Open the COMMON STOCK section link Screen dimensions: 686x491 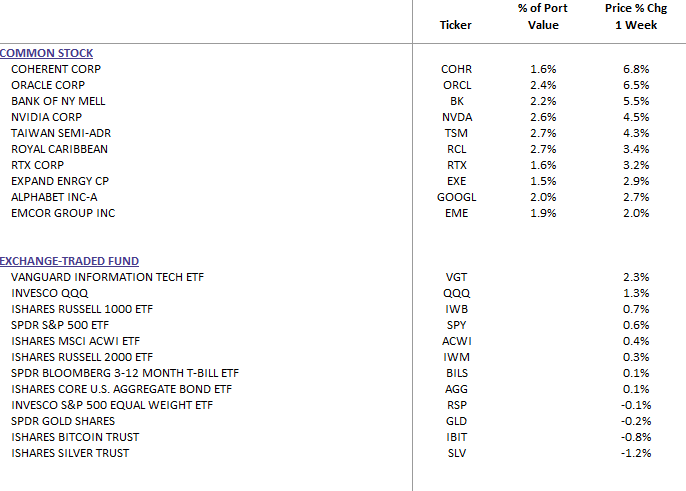click(46, 53)
